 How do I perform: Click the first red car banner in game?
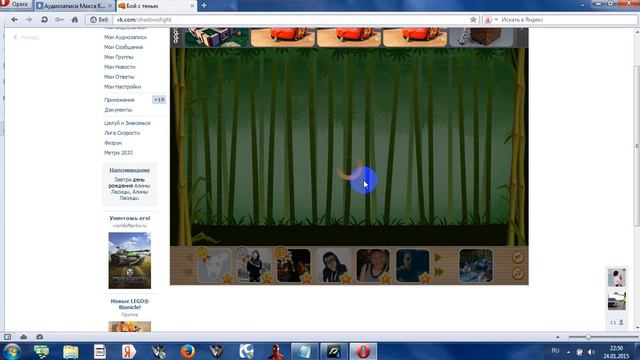tap(283, 37)
